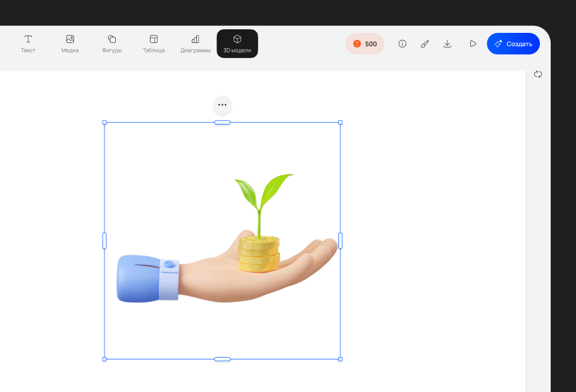Click the refresh arrows icon in side panel
Image resolution: width=576 pixels, height=392 pixels.
538,74
